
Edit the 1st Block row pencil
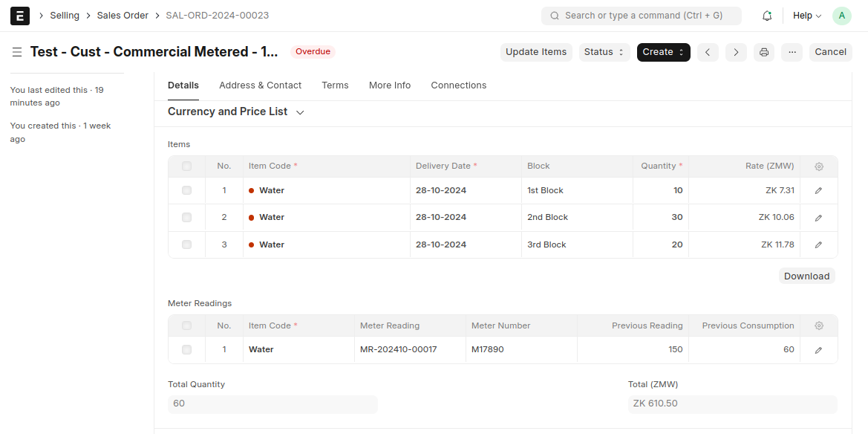click(x=819, y=191)
